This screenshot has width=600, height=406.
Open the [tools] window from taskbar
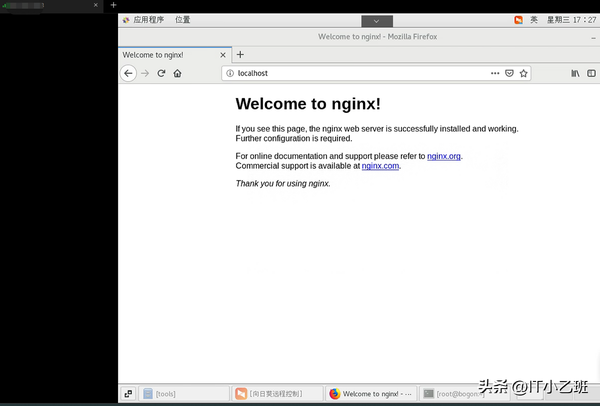pos(183,394)
